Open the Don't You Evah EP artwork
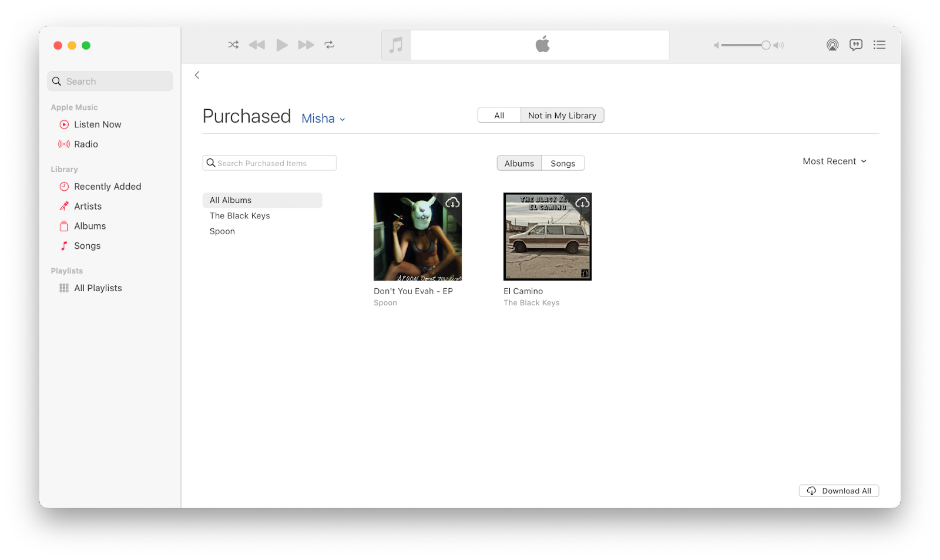 coord(418,237)
